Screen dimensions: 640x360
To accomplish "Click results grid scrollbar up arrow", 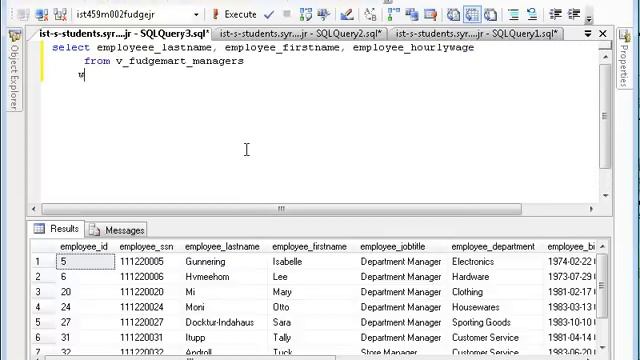I will pos(602,247).
